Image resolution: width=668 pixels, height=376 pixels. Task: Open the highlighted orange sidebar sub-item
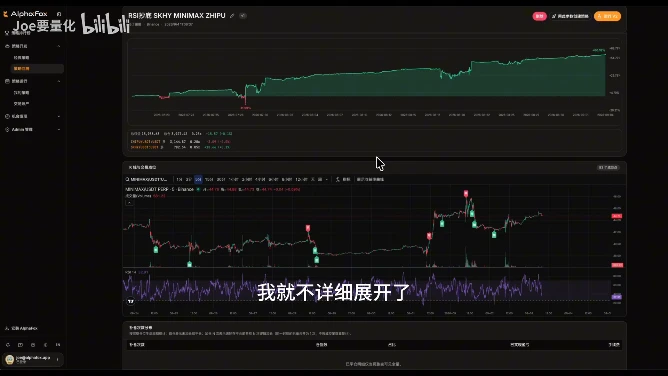(x=37, y=69)
